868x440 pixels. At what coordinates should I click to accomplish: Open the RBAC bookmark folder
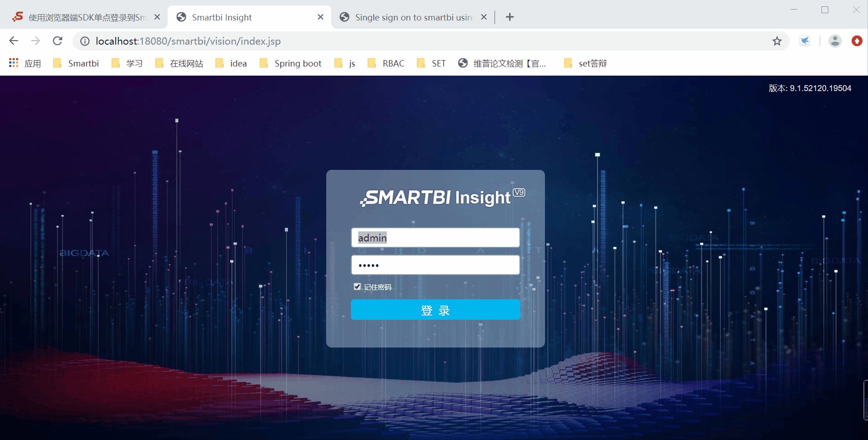click(386, 63)
